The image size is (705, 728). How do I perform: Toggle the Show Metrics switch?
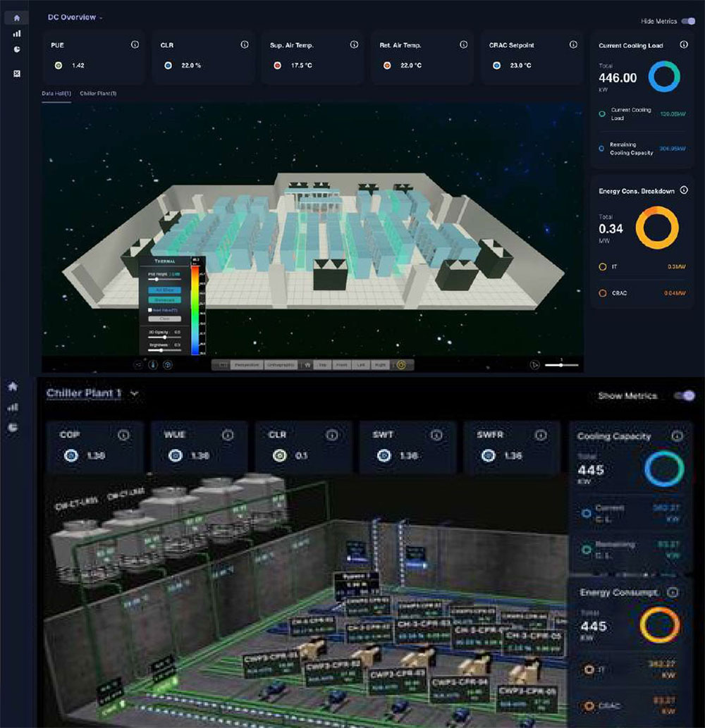coord(683,396)
